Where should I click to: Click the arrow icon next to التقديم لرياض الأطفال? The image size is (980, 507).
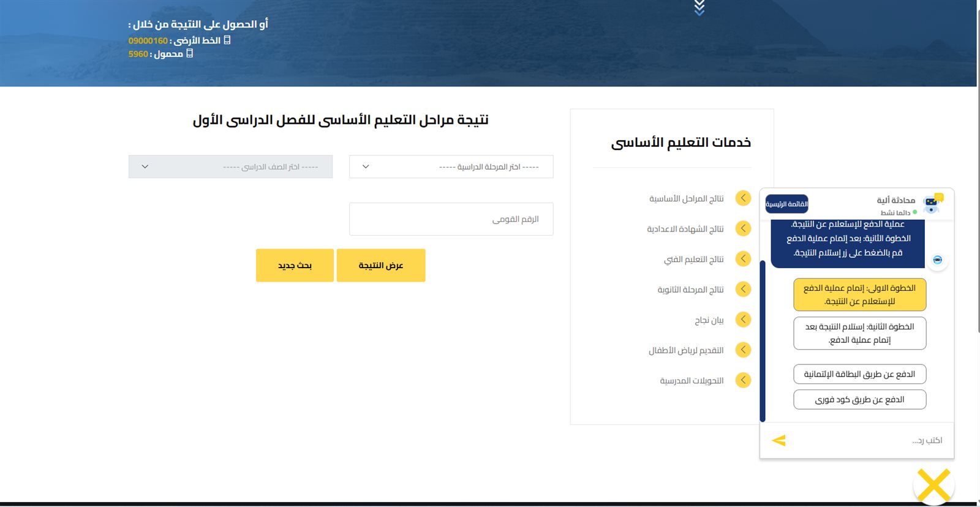(743, 350)
